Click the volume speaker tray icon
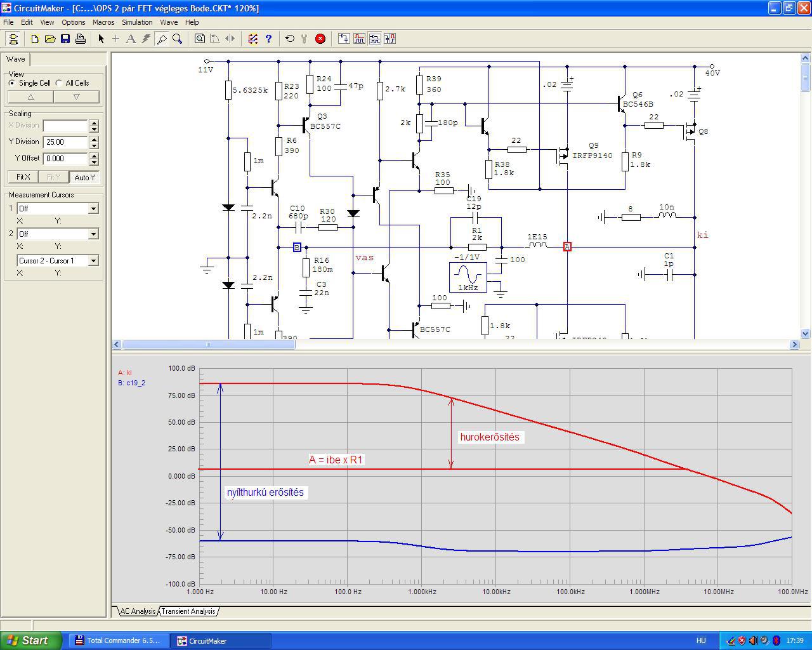Image resolution: width=812 pixels, height=650 pixels. pyautogui.click(x=753, y=640)
